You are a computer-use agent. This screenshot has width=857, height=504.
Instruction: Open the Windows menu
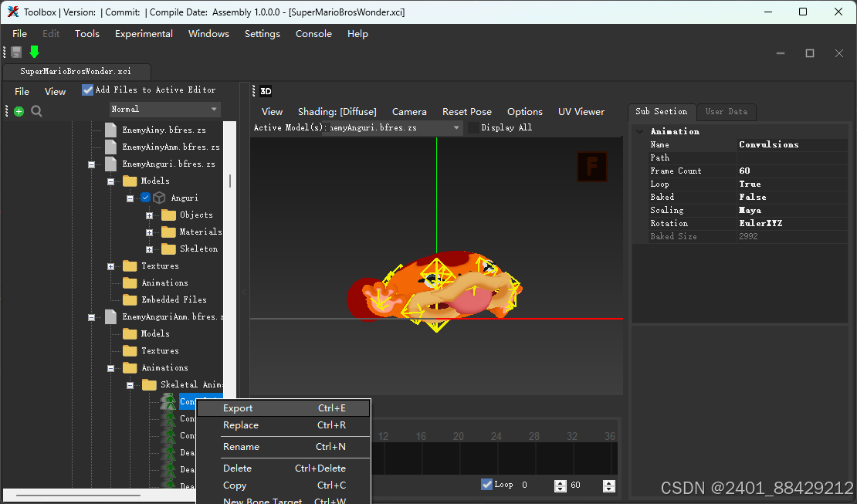tap(208, 34)
